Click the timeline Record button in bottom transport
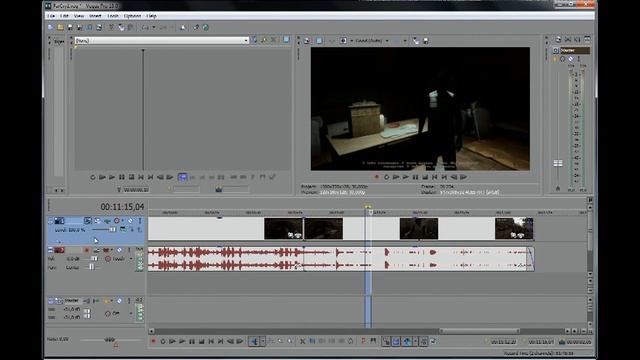 pyautogui.click(x=153, y=341)
